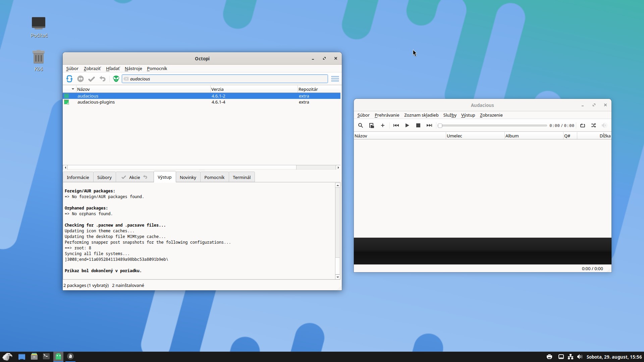
Task: Click the output panel scroll up arrow
Action: pyautogui.click(x=337, y=185)
